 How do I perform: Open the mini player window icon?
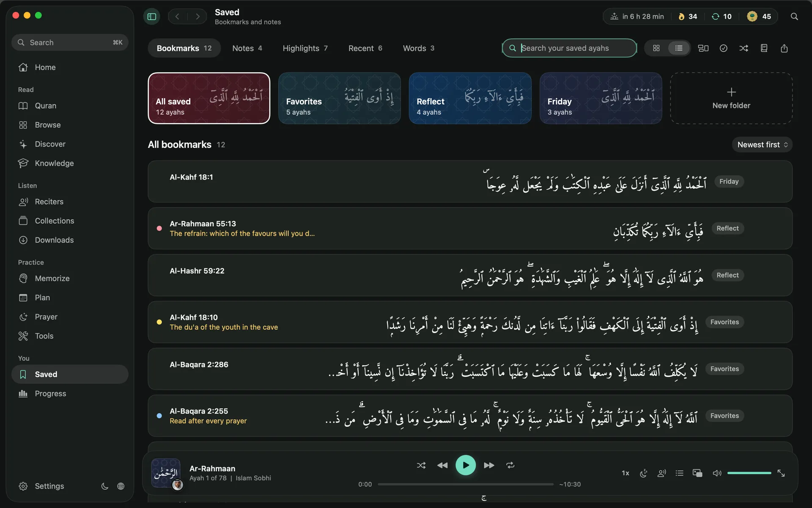click(697, 473)
